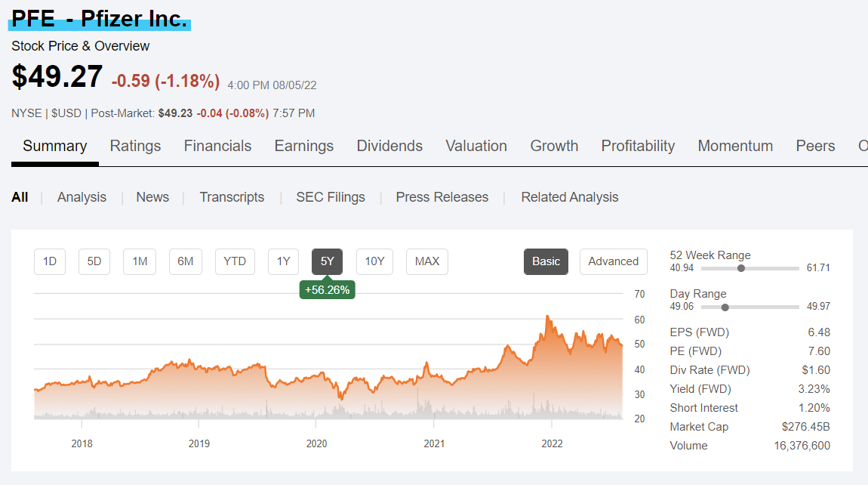868x485 pixels.
Task: Set chart range to 6M
Action: tap(186, 261)
